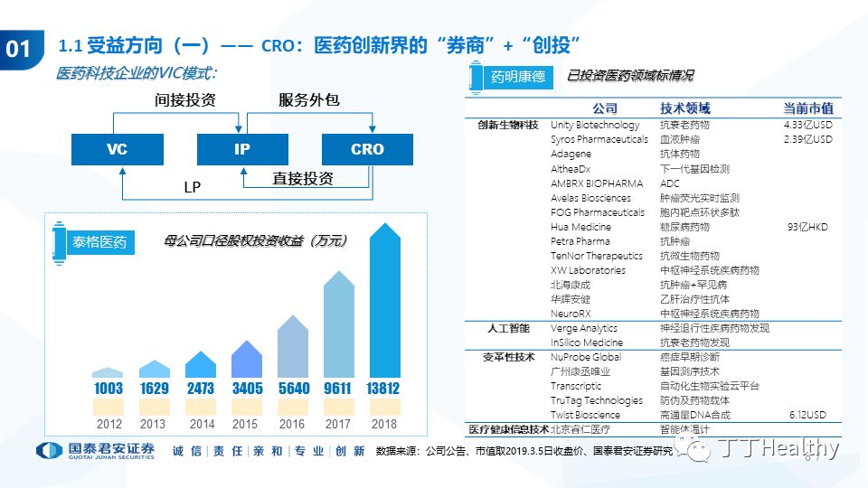This screenshot has width=868, height=488.
Task: Click the value 1003
Action: pos(108,389)
